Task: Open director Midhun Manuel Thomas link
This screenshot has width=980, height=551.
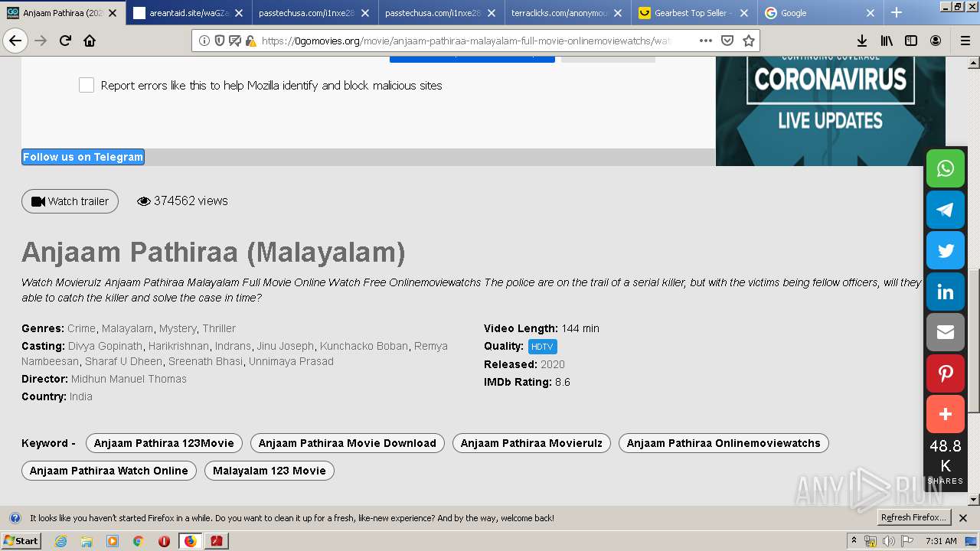Action: coord(129,379)
